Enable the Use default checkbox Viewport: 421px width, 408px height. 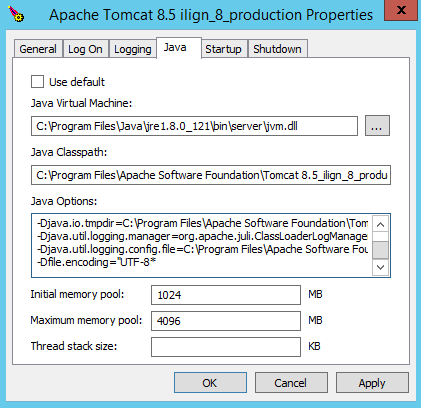tap(37, 82)
